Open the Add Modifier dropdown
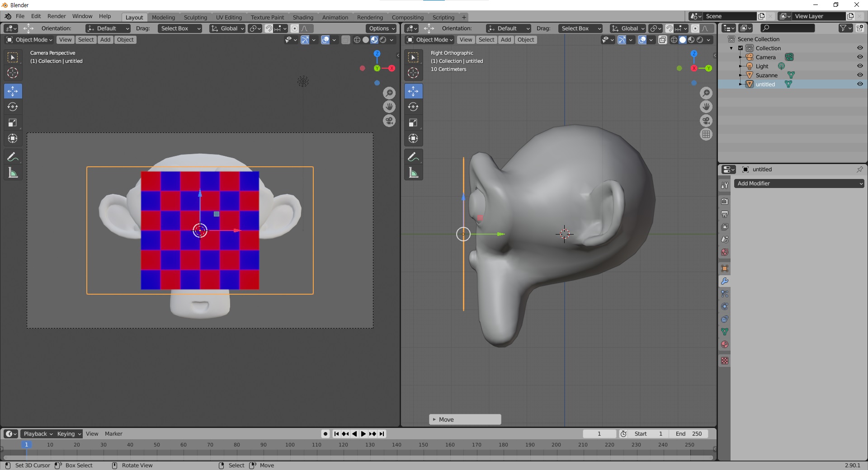 [x=799, y=183]
